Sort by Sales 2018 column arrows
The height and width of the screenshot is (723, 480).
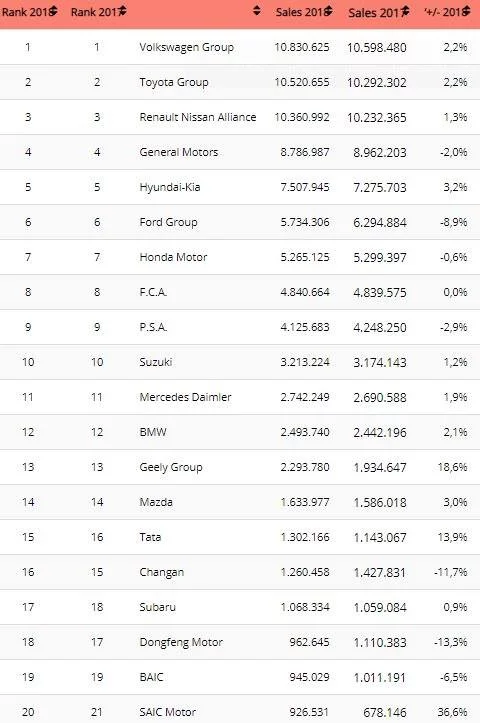click(328, 11)
